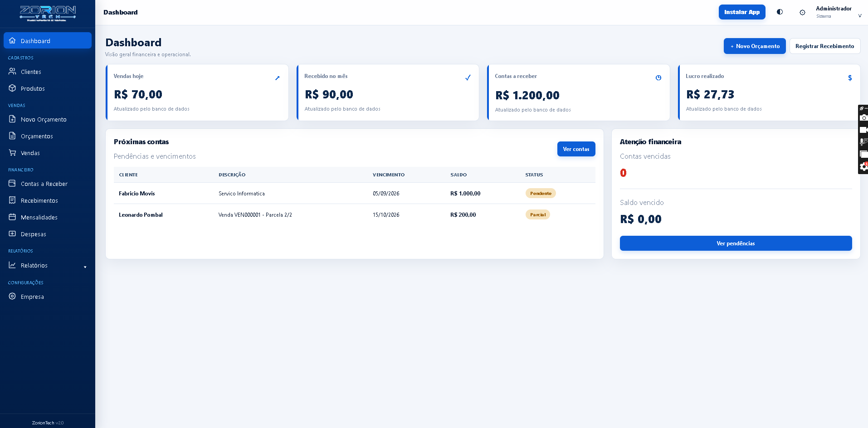Viewport: 868px width, 428px height.
Task: Click the Contas a Receber wallet icon
Action: [x=12, y=184]
